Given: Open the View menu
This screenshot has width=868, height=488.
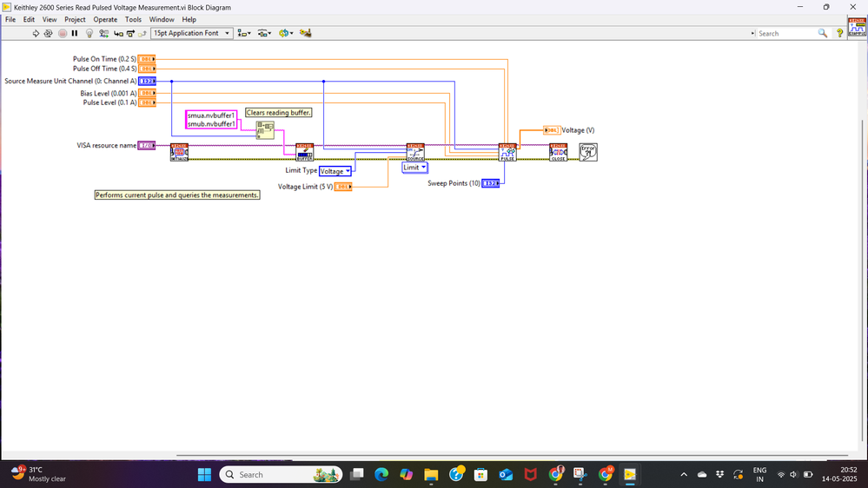Looking at the screenshot, I should tap(50, 19).
